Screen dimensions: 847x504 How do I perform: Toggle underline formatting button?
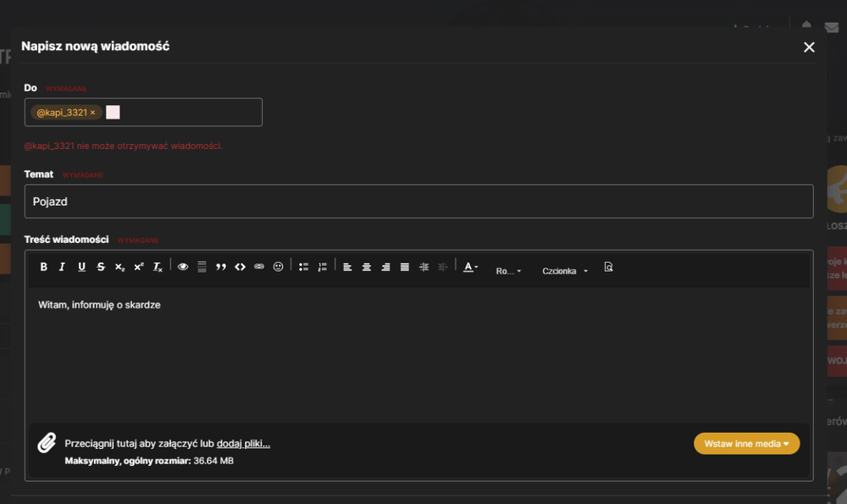81,267
